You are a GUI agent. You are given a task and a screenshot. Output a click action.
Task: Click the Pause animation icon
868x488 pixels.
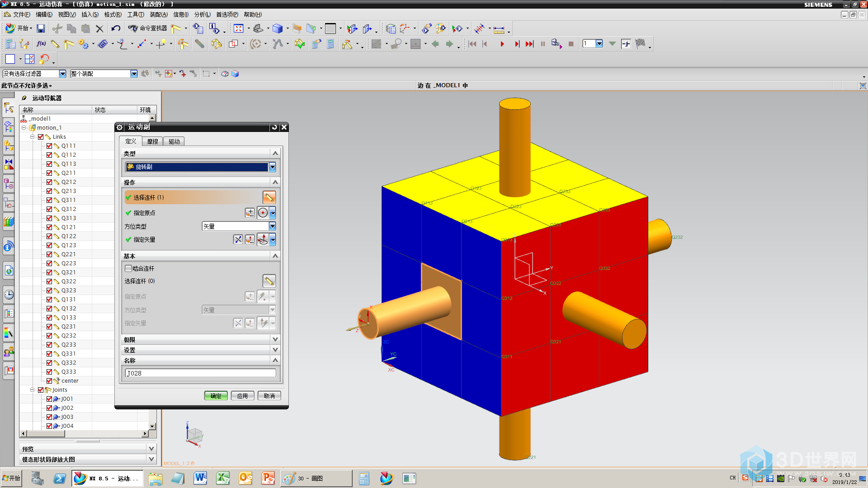543,44
